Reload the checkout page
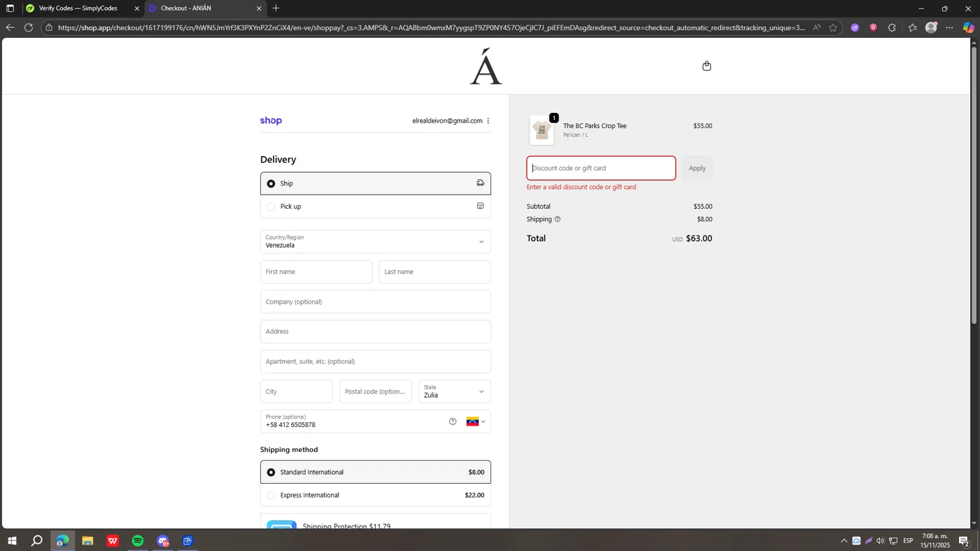980x551 pixels. pos(28,27)
